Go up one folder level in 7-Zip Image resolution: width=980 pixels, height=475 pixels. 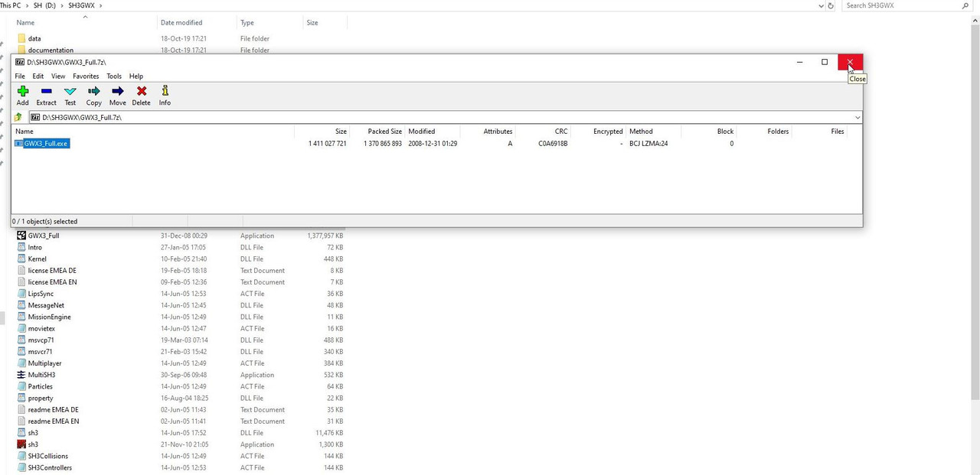18,117
